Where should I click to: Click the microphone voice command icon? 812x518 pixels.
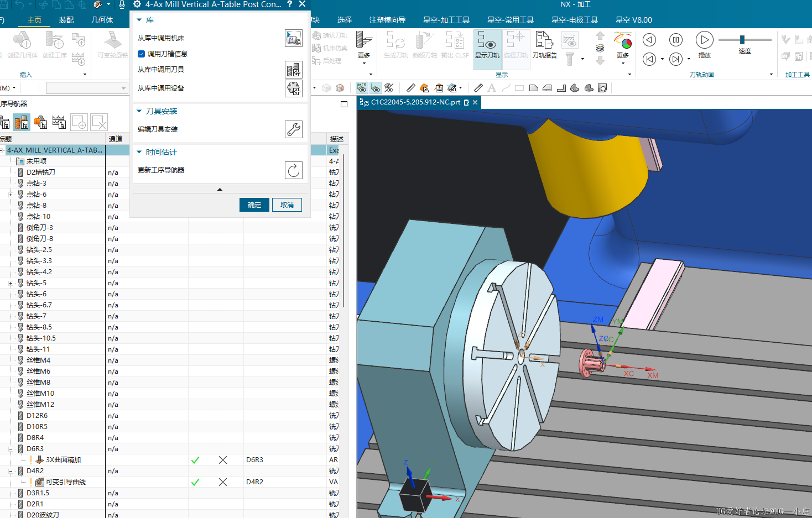pos(122,4)
